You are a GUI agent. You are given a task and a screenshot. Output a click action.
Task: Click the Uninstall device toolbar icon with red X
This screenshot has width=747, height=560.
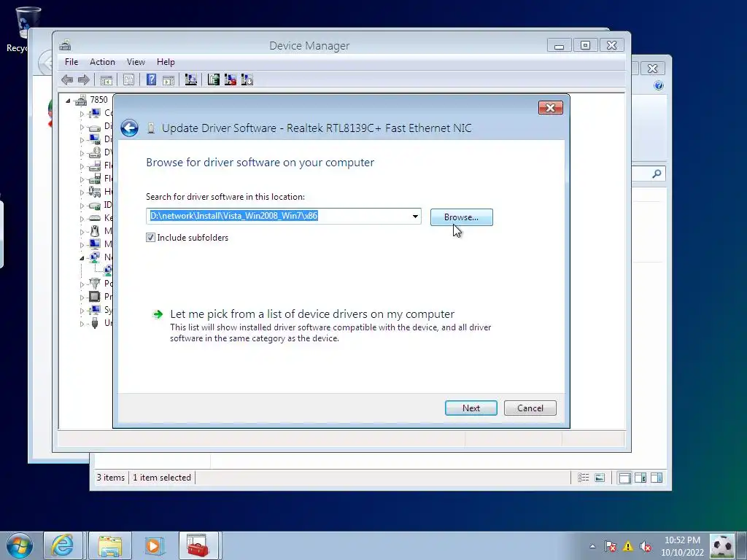[230, 79]
